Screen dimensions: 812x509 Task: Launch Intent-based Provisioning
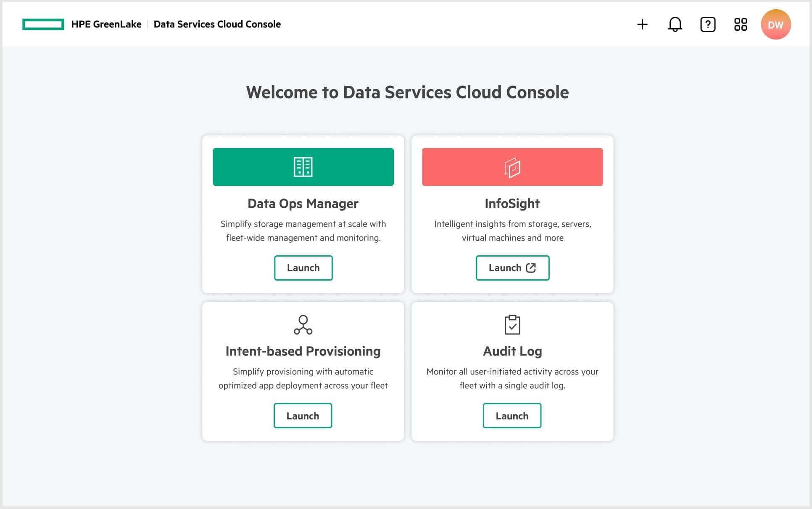click(303, 416)
